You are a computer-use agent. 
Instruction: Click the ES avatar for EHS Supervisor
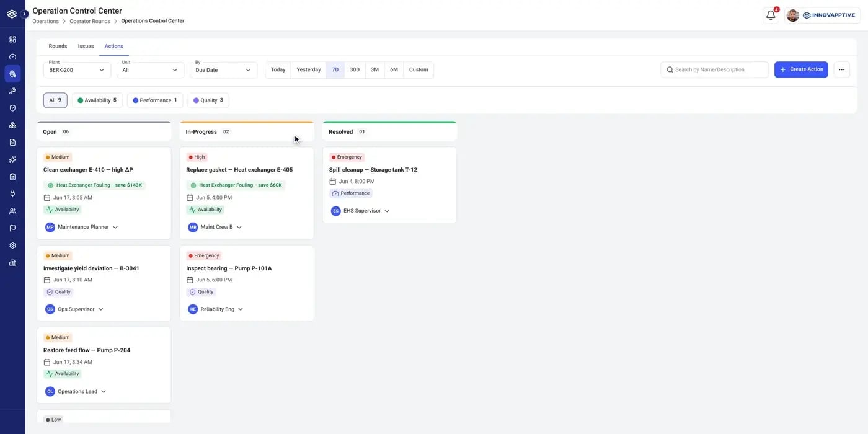click(336, 211)
